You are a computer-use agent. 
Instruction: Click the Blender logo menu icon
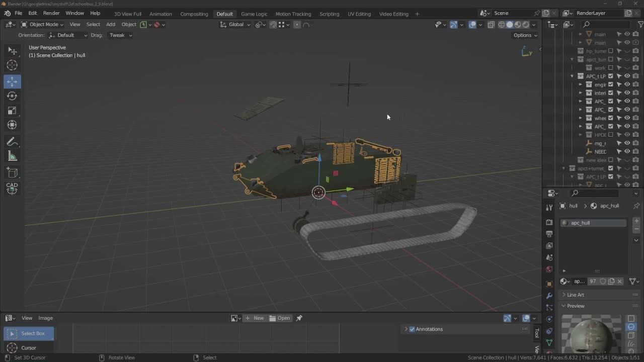8,13
